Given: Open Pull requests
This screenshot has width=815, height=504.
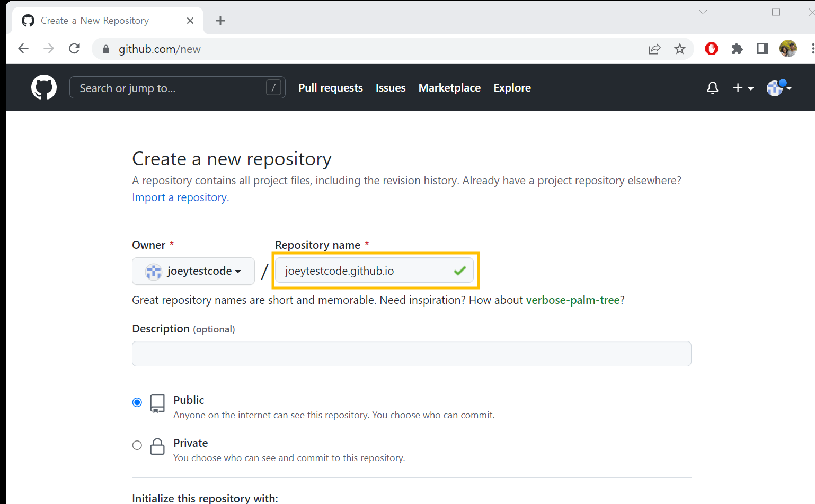Looking at the screenshot, I should click(x=331, y=88).
